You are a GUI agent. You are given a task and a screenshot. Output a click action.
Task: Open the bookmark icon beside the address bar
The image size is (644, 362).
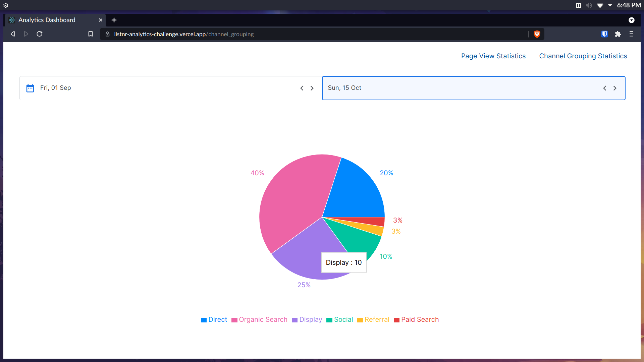[90, 34]
